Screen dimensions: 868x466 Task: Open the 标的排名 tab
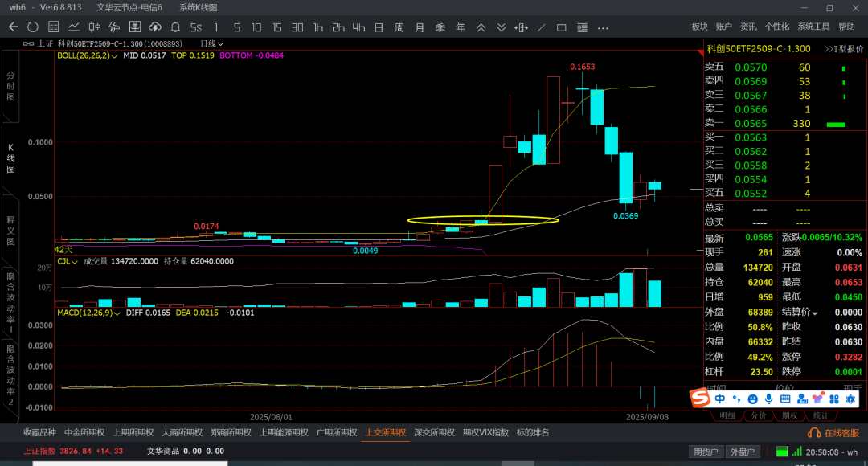533,433
